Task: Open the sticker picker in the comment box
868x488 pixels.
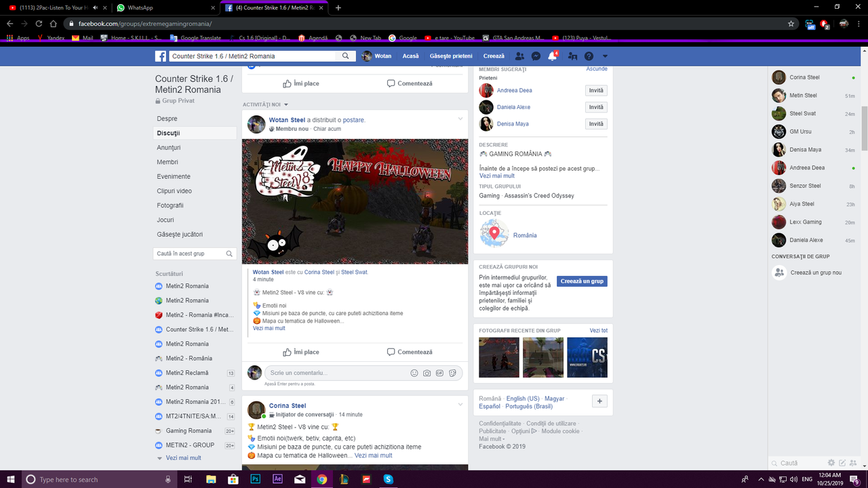Action: (453, 372)
